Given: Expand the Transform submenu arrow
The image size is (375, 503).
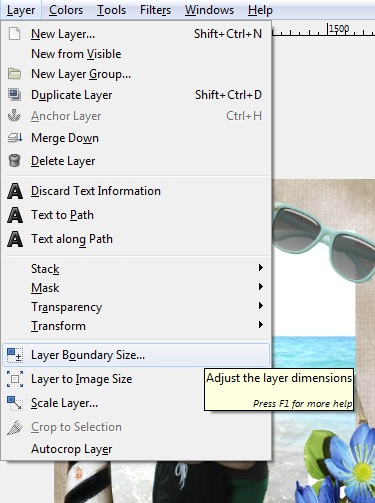Looking at the screenshot, I should [261, 325].
